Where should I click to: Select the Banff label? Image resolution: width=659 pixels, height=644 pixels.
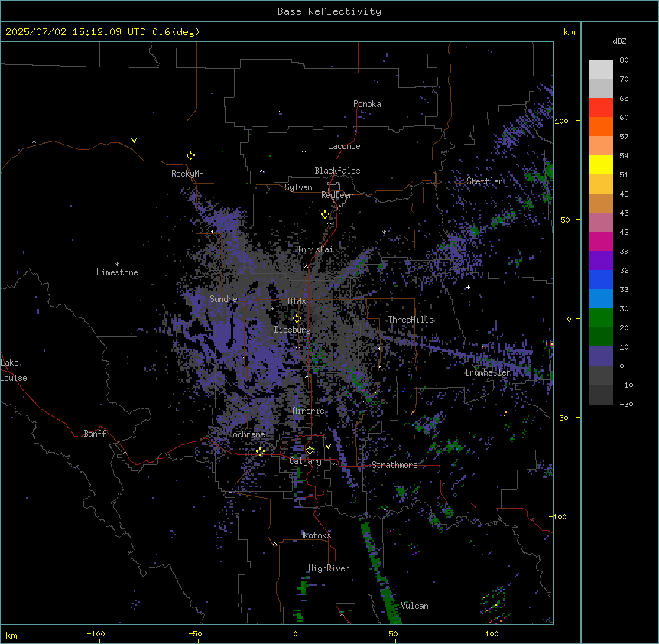(x=95, y=434)
